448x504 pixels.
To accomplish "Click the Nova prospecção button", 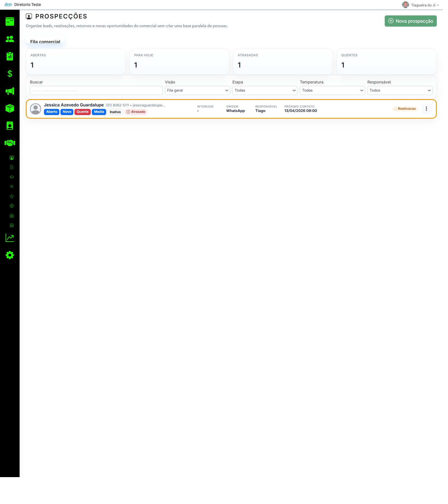I will pyautogui.click(x=410, y=21).
